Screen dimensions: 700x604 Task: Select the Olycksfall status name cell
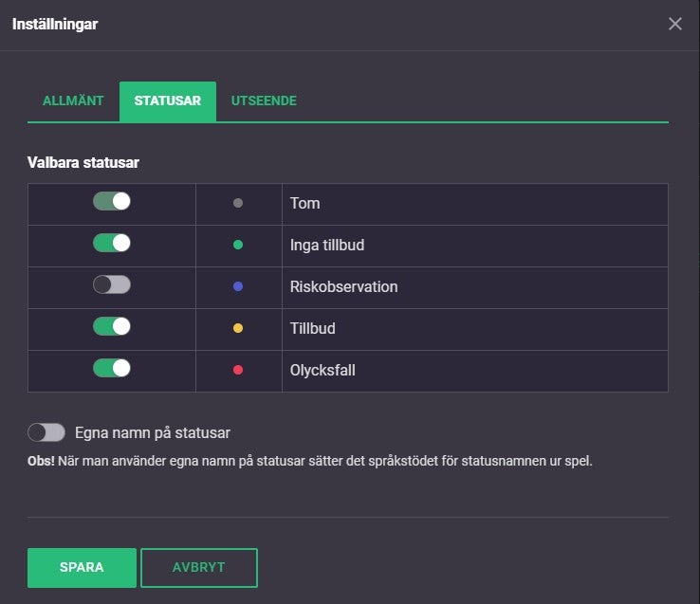tap(474, 370)
